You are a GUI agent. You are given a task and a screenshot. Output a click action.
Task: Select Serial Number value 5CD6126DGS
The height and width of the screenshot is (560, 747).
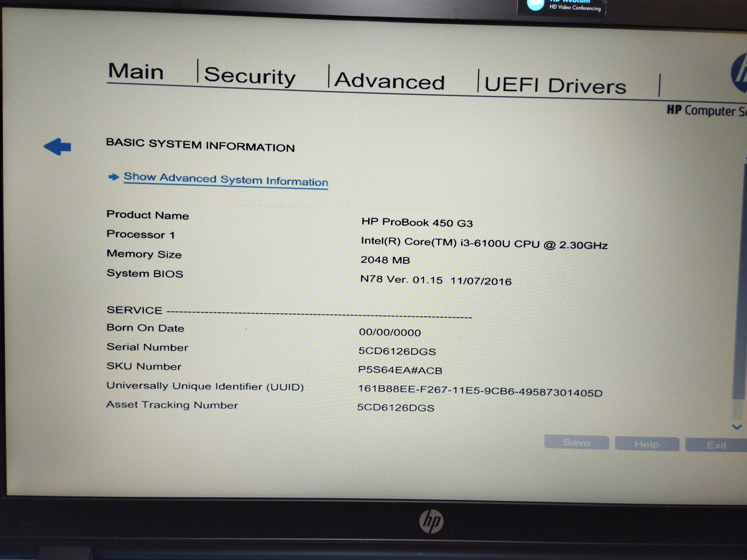pyautogui.click(x=397, y=351)
